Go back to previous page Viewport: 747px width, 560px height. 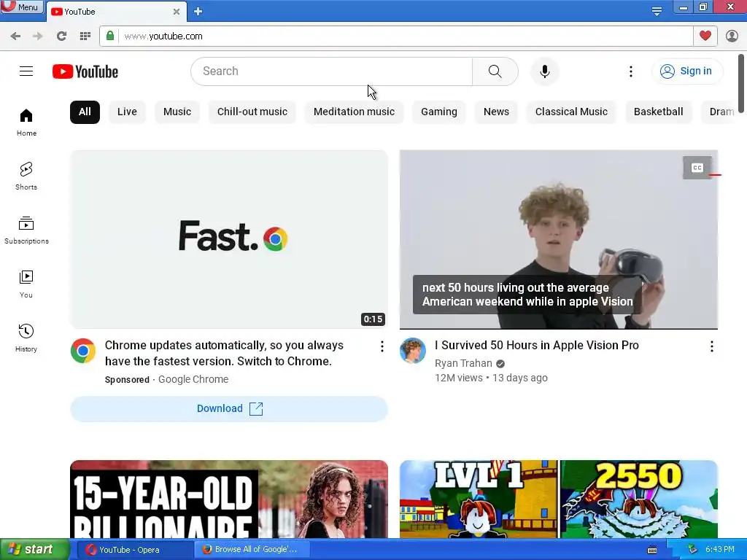(15, 36)
